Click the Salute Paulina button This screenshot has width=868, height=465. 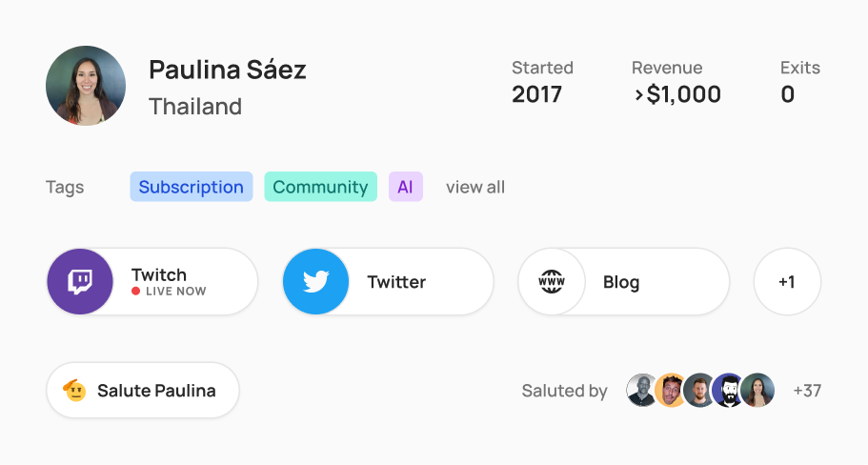[143, 391]
